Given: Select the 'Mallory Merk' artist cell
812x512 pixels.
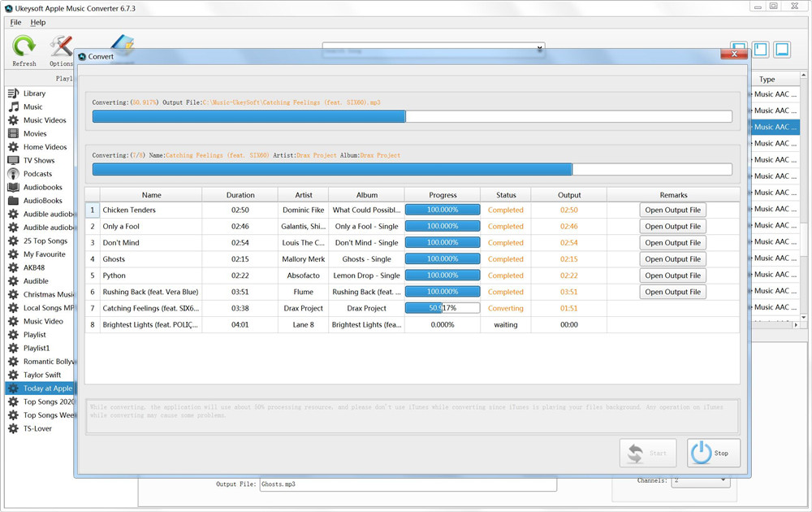Looking at the screenshot, I should pos(304,259).
